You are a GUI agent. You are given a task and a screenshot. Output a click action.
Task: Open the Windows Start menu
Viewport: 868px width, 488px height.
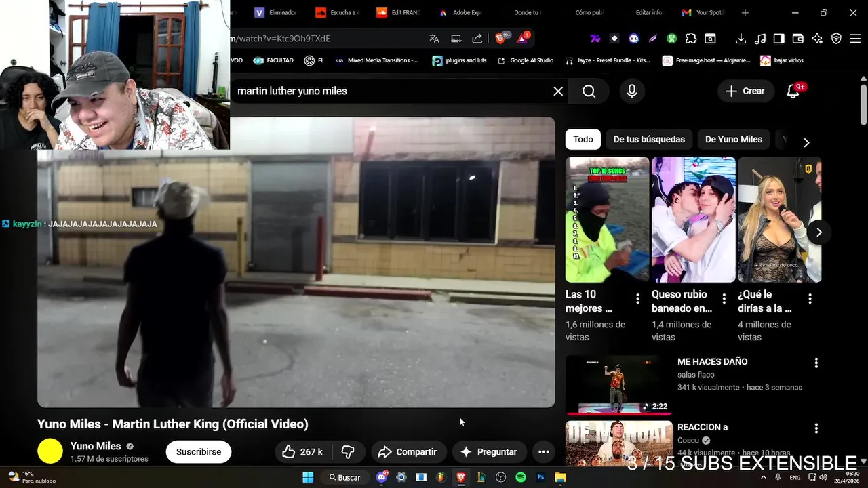point(307,477)
